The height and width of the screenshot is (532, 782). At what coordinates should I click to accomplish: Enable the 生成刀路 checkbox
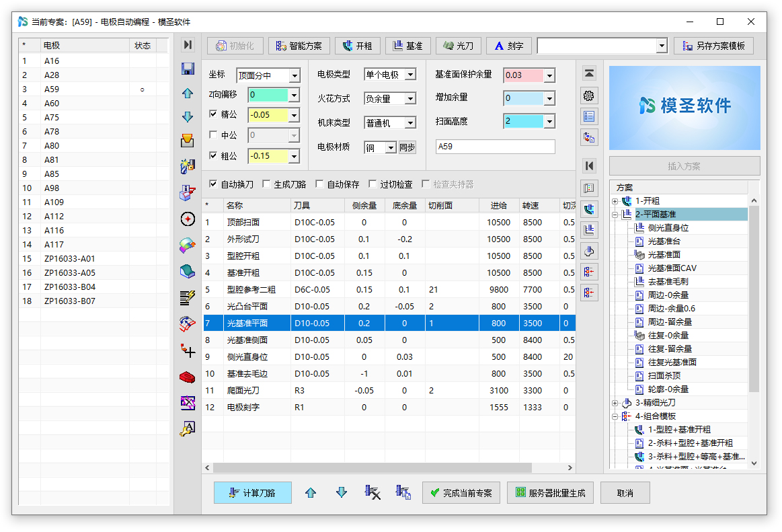[x=267, y=184]
